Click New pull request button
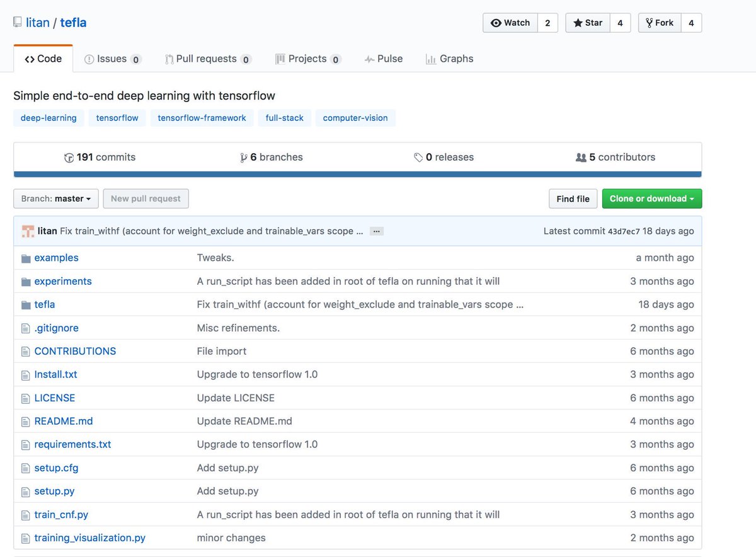Screen dimensions: 756x557 pyautogui.click(x=146, y=198)
